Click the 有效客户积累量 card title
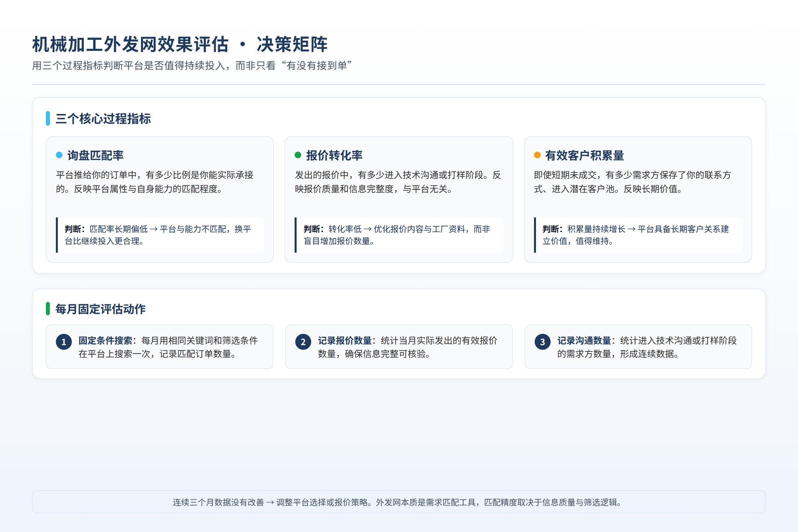 585,155
